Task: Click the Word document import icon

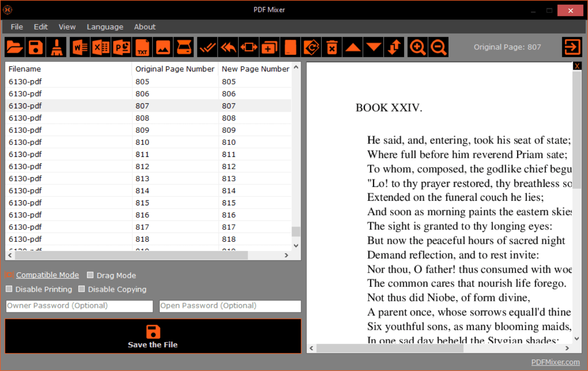Action: click(80, 47)
